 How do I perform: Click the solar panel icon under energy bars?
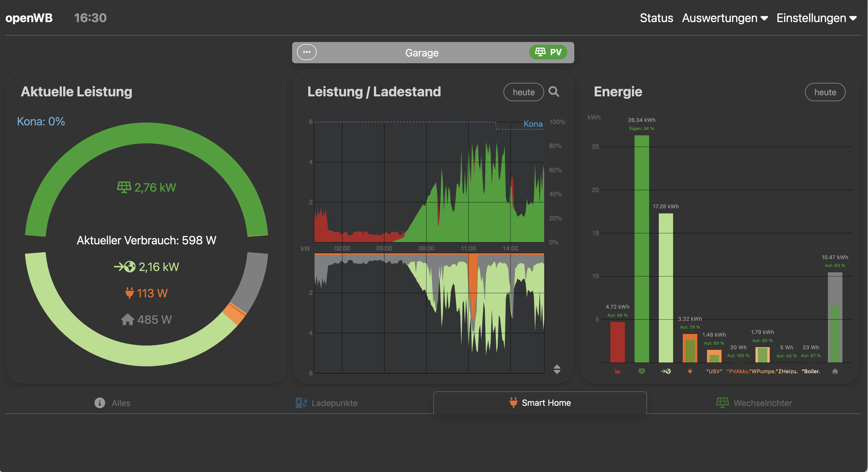pyautogui.click(x=642, y=371)
